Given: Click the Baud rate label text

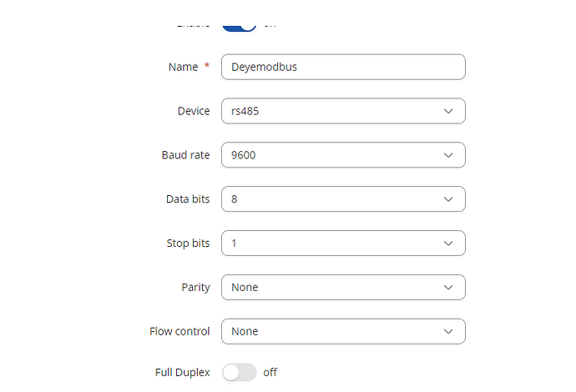Looking at the screenshot, I should (185, 155).
